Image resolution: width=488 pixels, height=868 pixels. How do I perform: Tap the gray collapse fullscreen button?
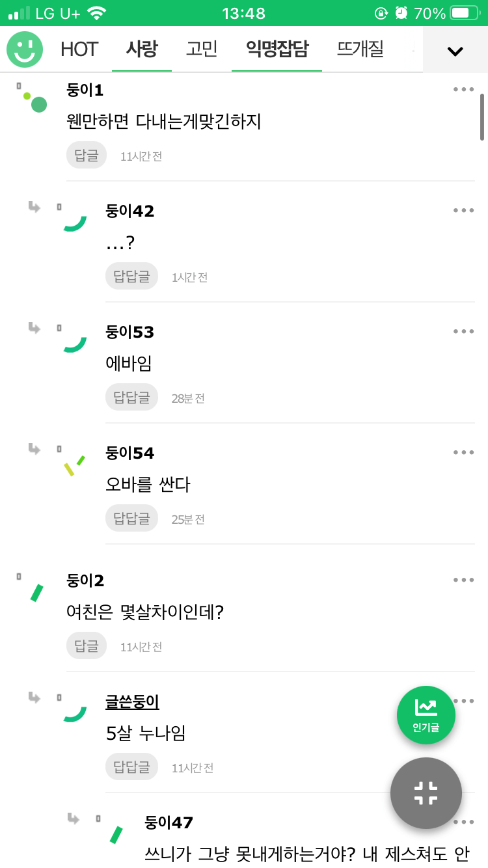click(x=426, y=793)
